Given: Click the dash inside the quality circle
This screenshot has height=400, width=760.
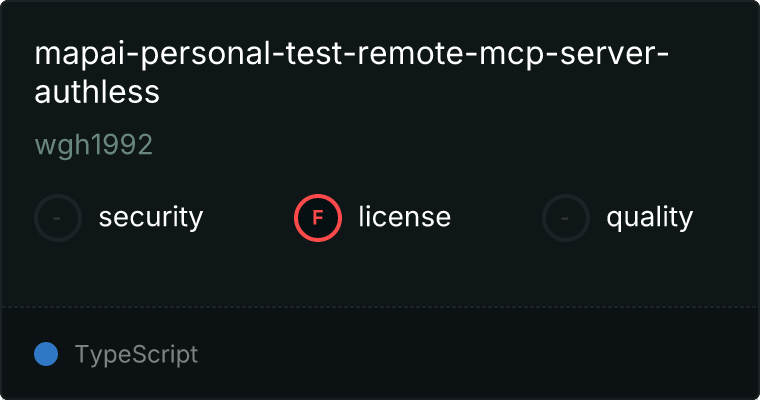Looking at the screenshot, I should 566,217.
